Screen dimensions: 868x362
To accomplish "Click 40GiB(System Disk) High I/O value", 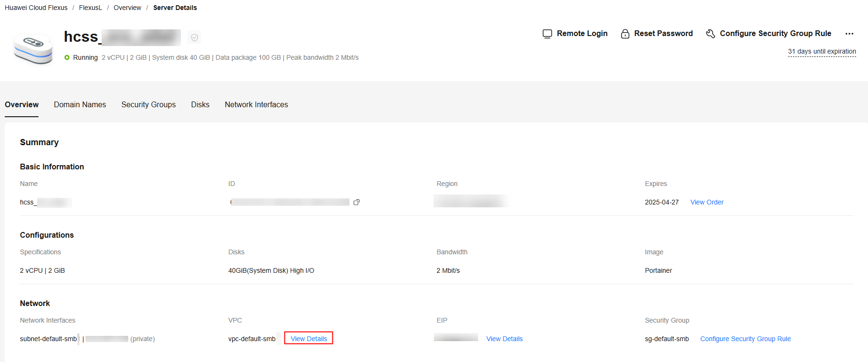I will point(271,270).
